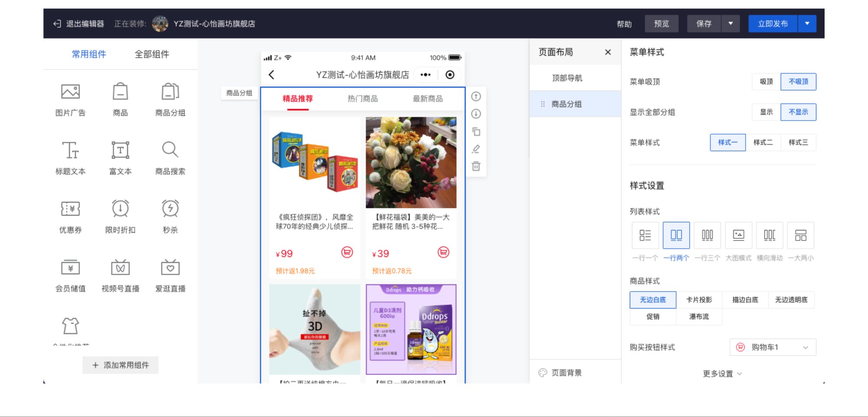This screenshot has height=417, width=868.
Task: Choose the 横向滑动 list style icon
Action: click(x=769, y=235)
